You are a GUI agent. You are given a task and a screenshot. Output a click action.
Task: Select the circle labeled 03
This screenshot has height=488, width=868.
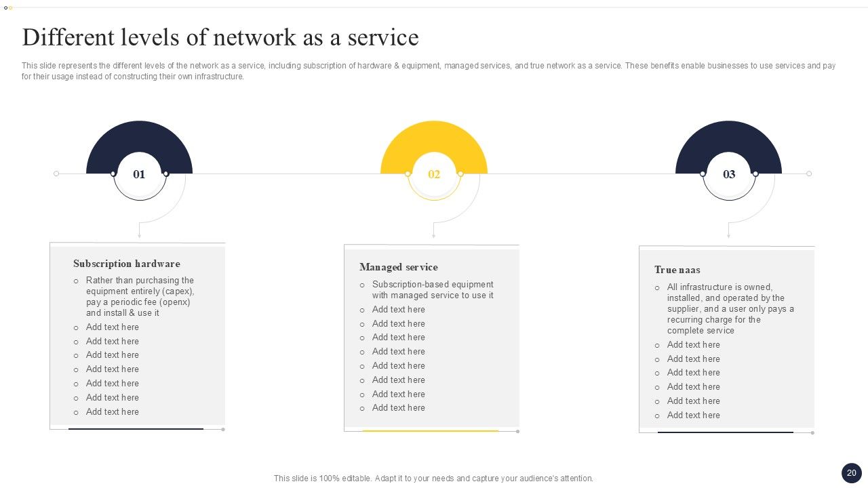tap(729, 175)
